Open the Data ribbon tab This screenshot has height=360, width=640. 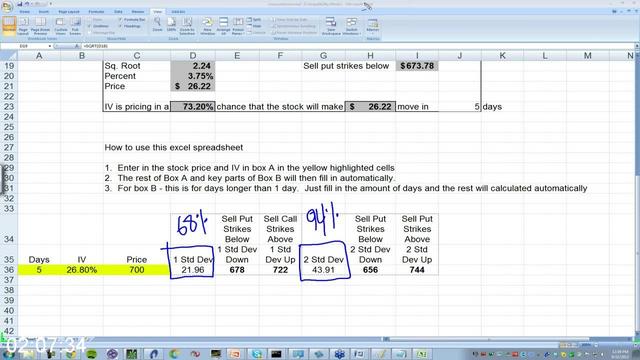coord(118,12)
